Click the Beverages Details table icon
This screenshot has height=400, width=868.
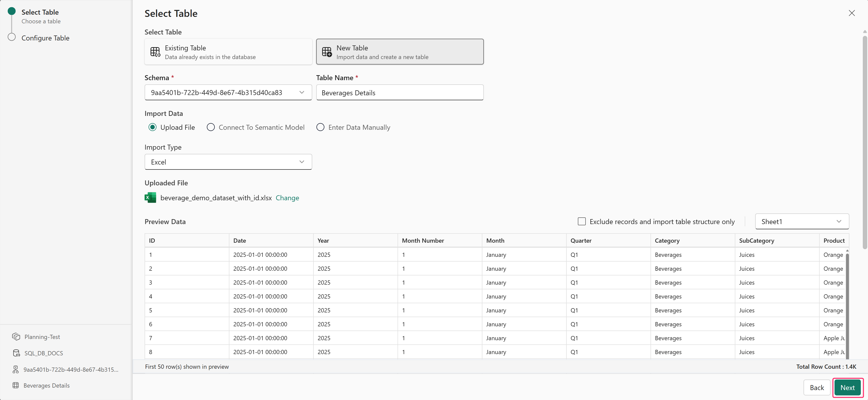(x=16, y=385)
